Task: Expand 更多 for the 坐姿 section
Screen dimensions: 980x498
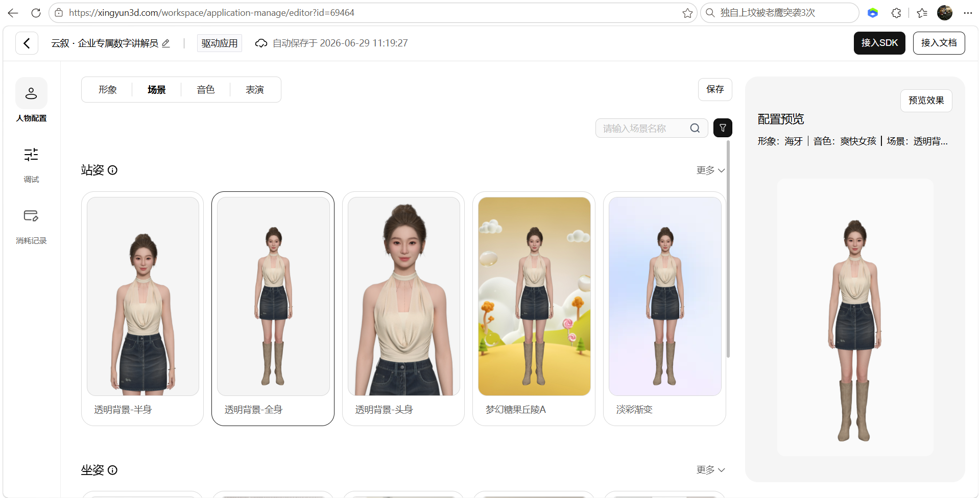Action: [x=710, y=470]
